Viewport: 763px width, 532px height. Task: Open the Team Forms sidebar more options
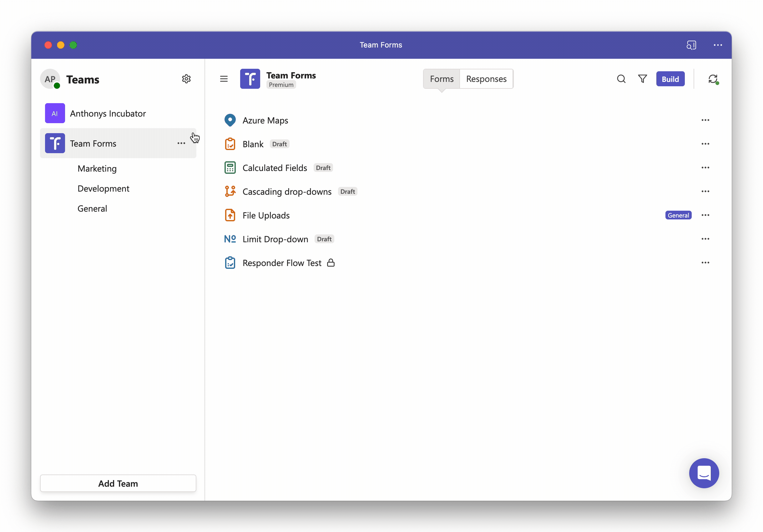click(x=181, y=143)
